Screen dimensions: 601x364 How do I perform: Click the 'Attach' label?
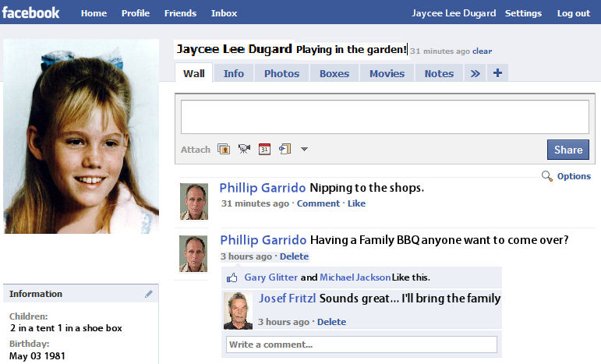[196, 150]
